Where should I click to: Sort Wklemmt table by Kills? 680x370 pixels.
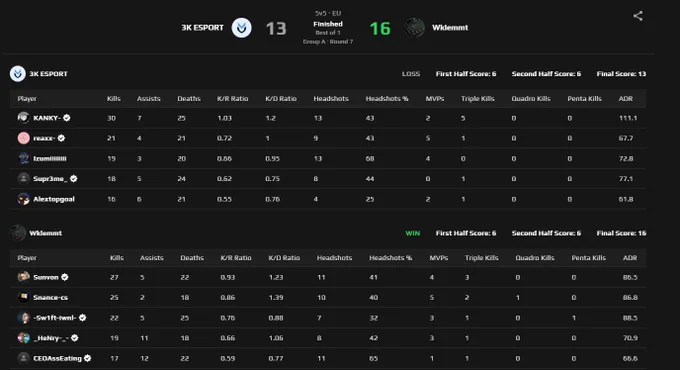[x=117, y=258]
